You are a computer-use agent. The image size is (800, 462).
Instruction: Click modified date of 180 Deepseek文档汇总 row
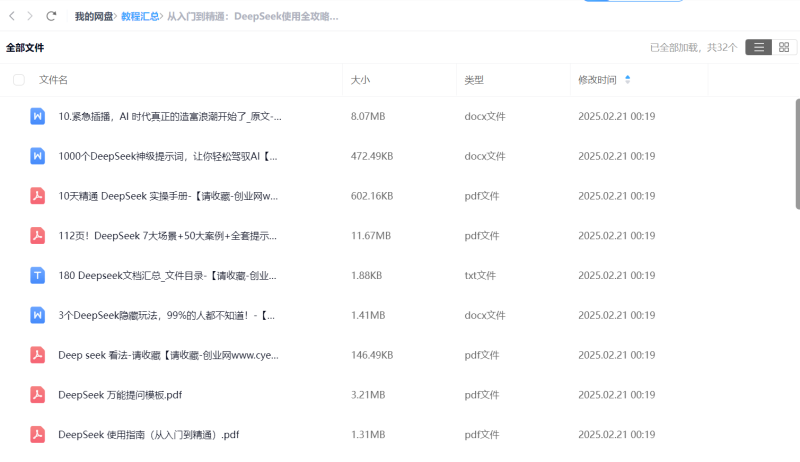click(616, 275)
